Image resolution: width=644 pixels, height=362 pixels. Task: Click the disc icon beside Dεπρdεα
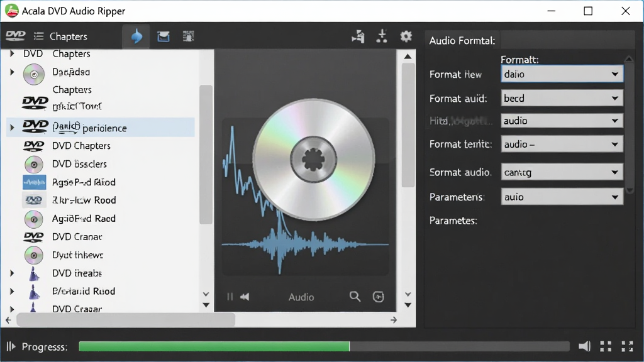(x=34, y=74)
